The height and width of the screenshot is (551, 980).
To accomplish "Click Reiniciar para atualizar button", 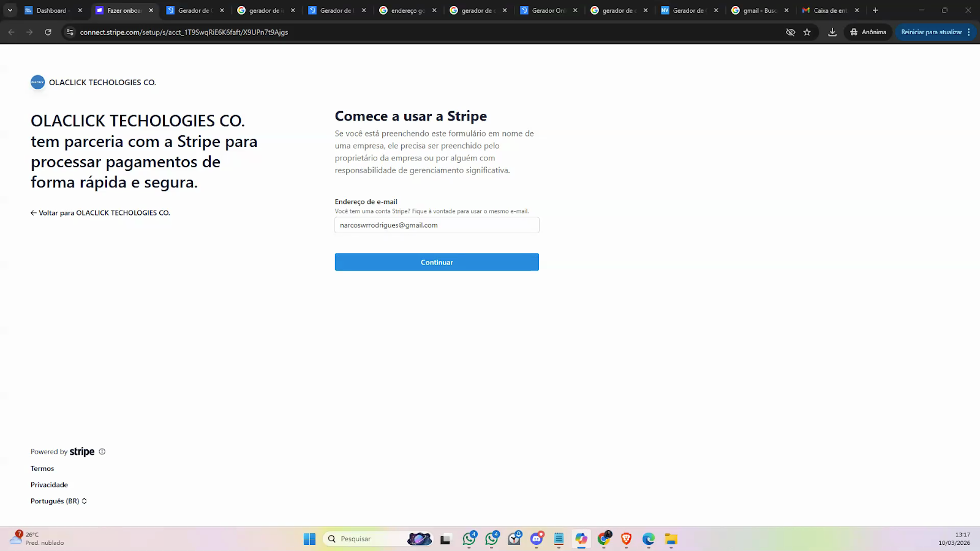I will [930, 32].
